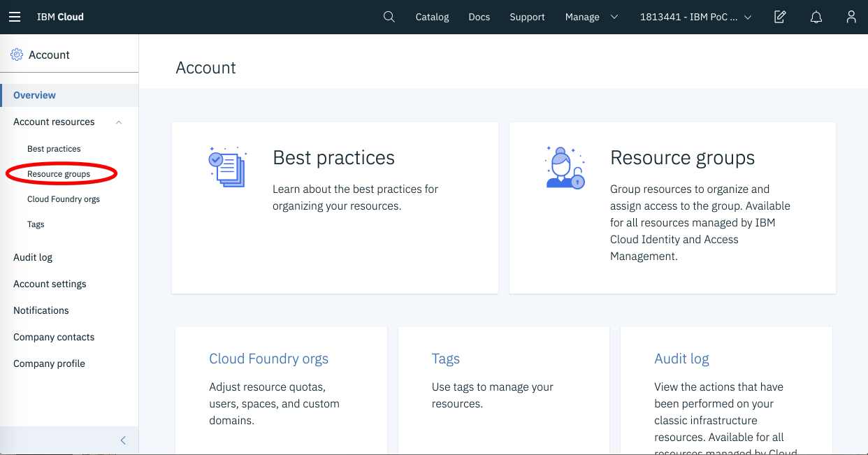Open the Resource groups card heading
Screen dimensions: 868x455
[x=683, y=158]
